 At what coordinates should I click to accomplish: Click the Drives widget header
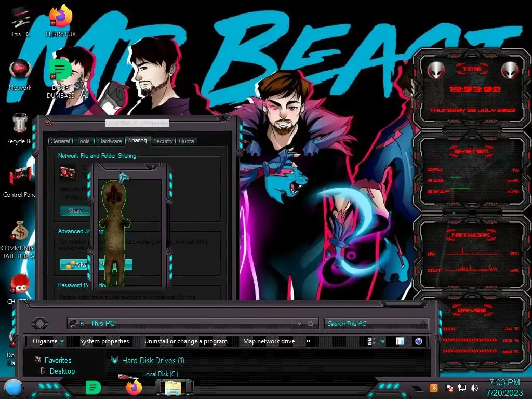[x=472, y=310]
